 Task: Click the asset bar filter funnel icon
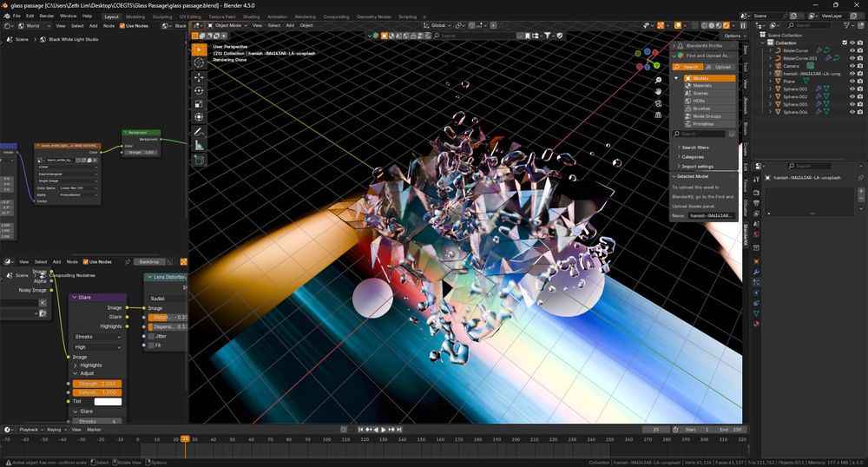548,36
